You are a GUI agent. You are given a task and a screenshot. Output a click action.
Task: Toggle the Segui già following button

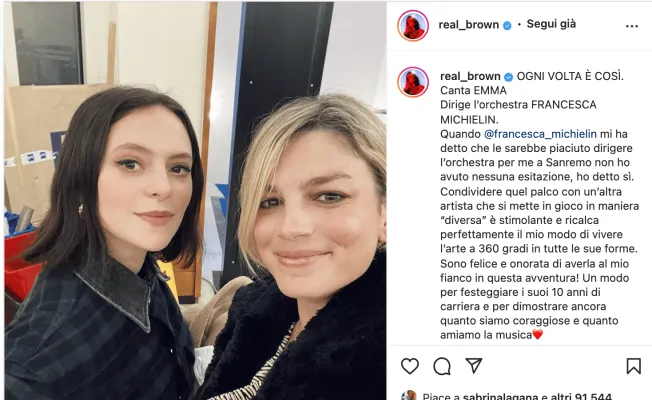tap(551, 24)
